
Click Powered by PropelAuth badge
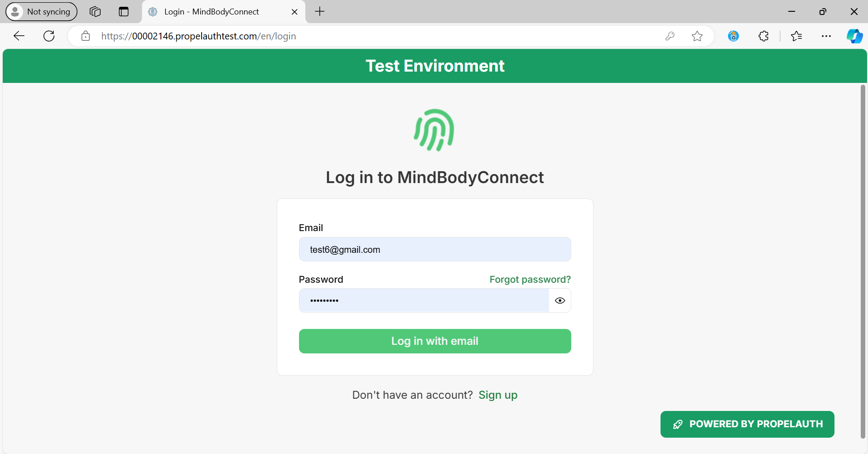click(x=747, y=424)
